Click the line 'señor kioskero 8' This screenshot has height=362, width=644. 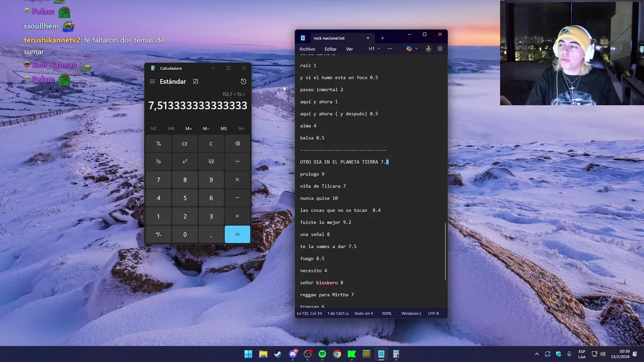coord(321,283)
